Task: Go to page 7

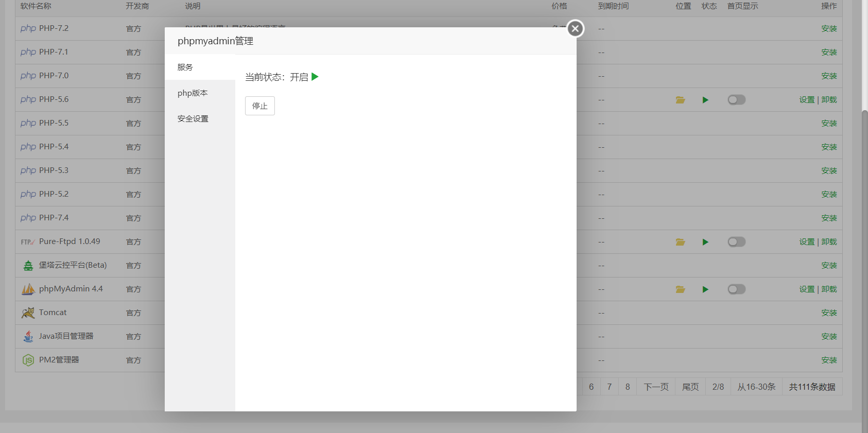Action: point(609,387)
